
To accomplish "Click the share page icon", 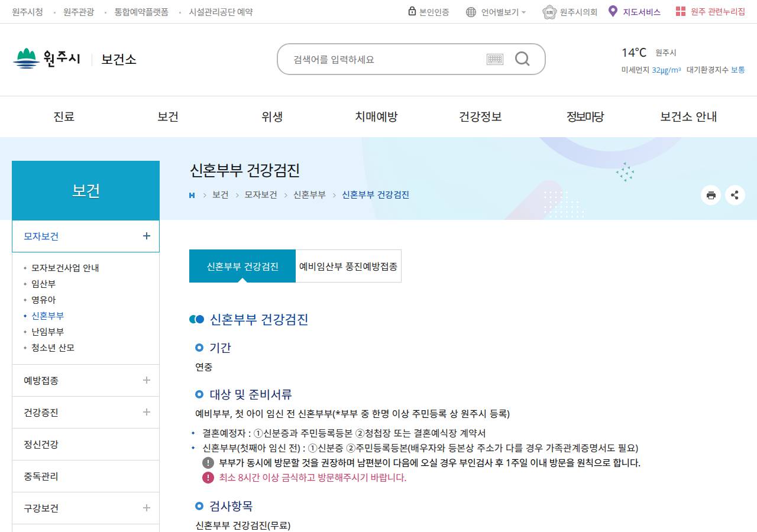I will (735, 195).
